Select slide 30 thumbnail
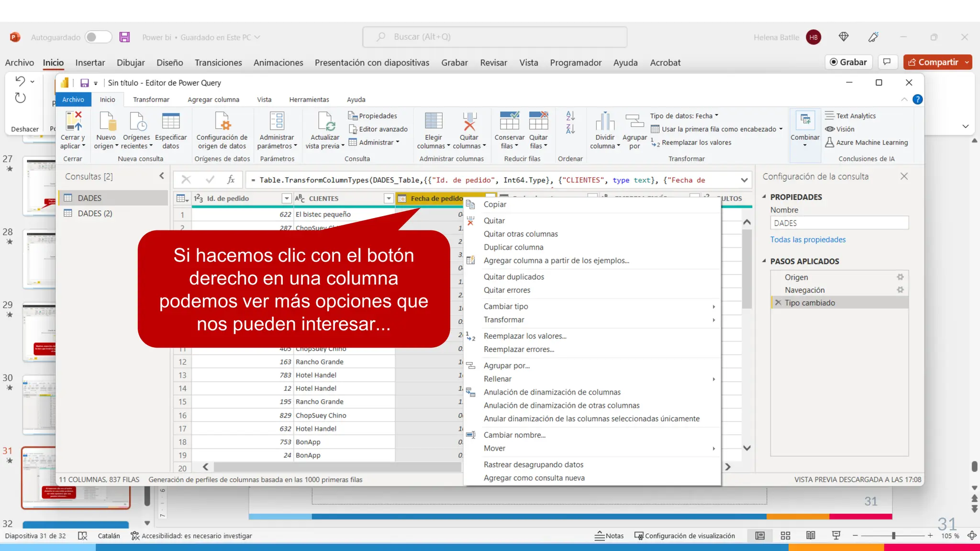This screenshot has width=980, height=551. 39,404
